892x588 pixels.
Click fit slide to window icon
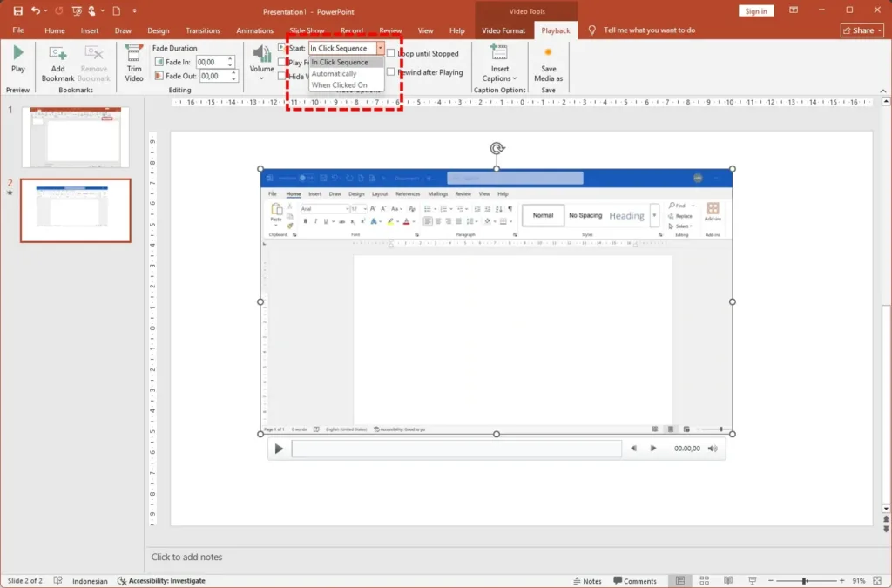tap(879, 580)
